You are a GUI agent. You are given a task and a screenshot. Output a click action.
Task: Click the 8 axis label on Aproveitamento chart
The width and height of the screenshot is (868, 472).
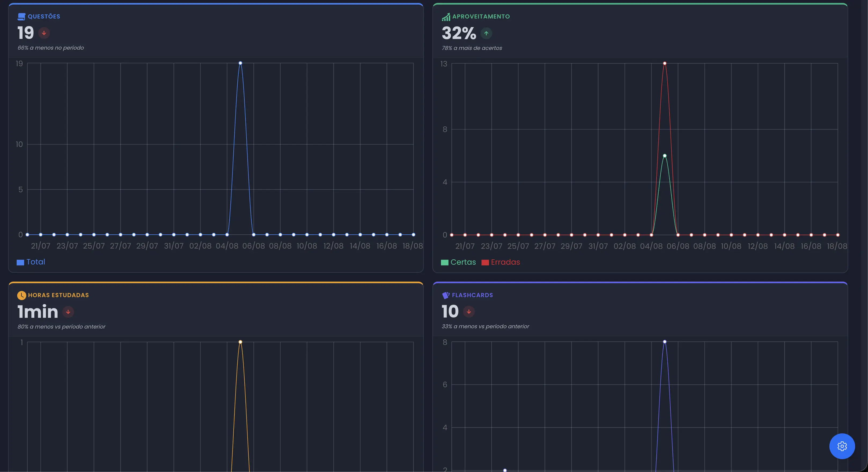(445, 129)
